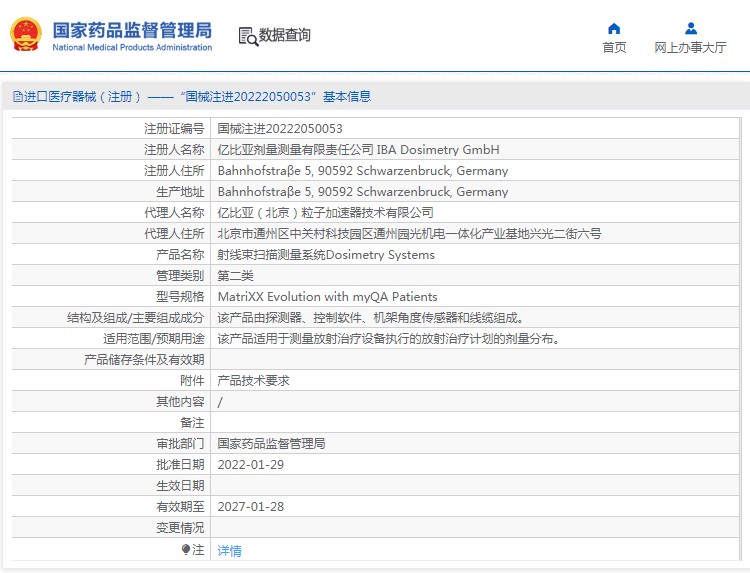Open the 详情 details link
The image size is (750, 573).
[230, 551]
